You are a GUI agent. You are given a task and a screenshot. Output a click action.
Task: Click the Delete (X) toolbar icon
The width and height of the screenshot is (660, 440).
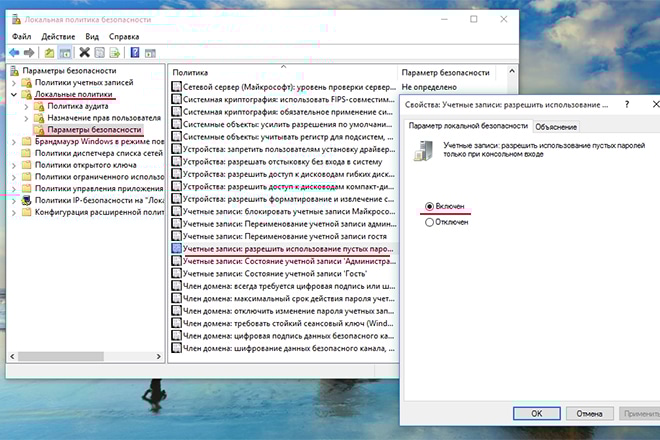point(85,52)
